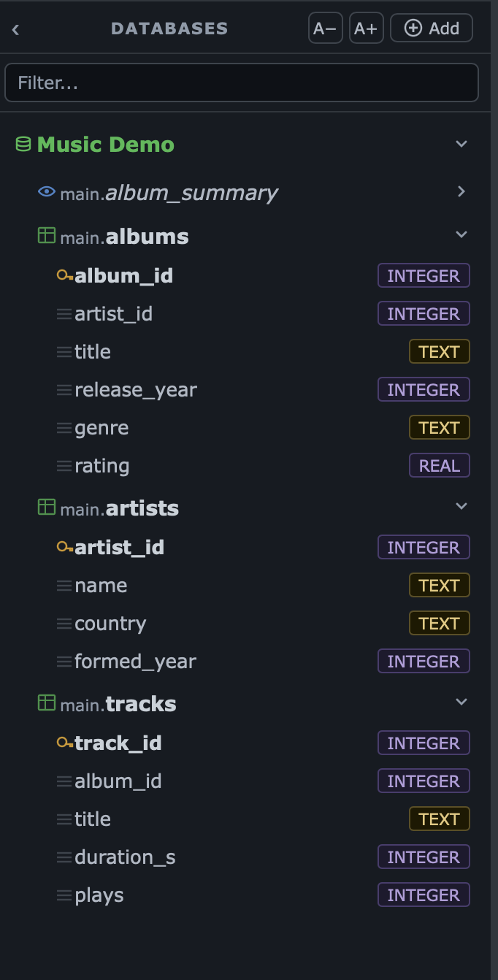The image size is (498, 980).
Task: Collapse the sidebar with the back chevron
Action: pyautogui.click(x=15, y=29)
